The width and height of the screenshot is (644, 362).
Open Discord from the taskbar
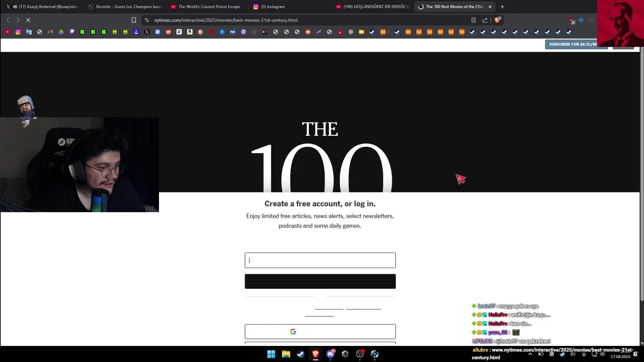330,354
